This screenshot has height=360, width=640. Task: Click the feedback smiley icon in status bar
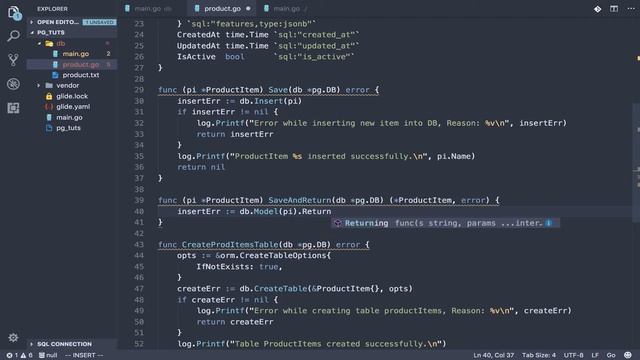click(x=628, y=355)
